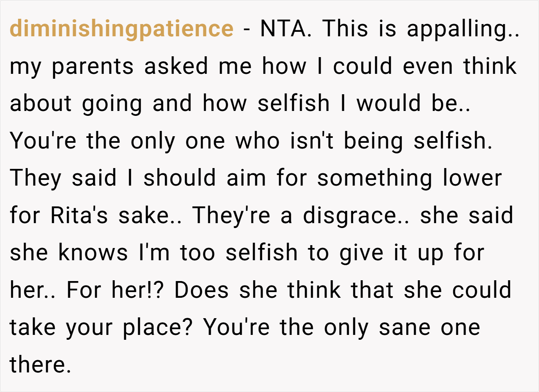The image size is (539, 392).
Task: Click on the phrase about going
Action: coord(76,104)
